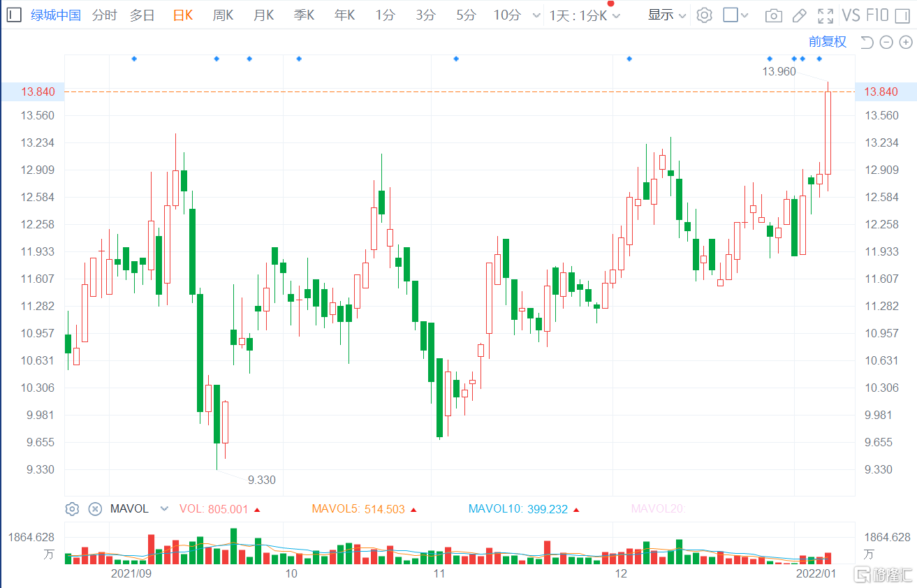Open MAVOL indicator settings gear
Image resolution: width=917 pixels, height=588 pixels.
click(72, 509)
